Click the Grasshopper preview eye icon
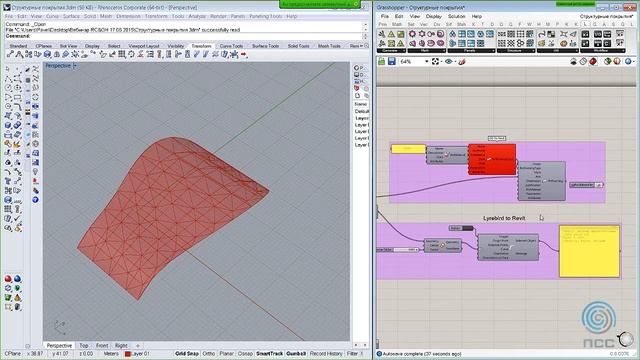Screen dimensions: 640x360 (x=449, y=61)
